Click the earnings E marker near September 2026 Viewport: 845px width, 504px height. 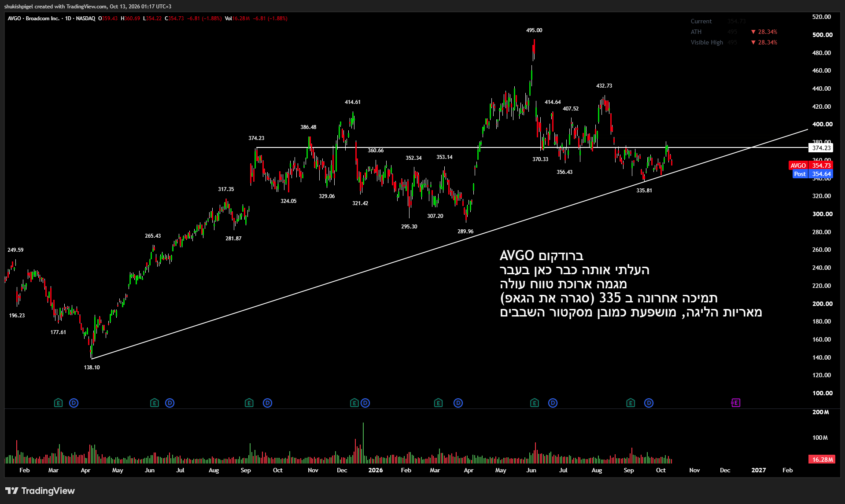631,403
